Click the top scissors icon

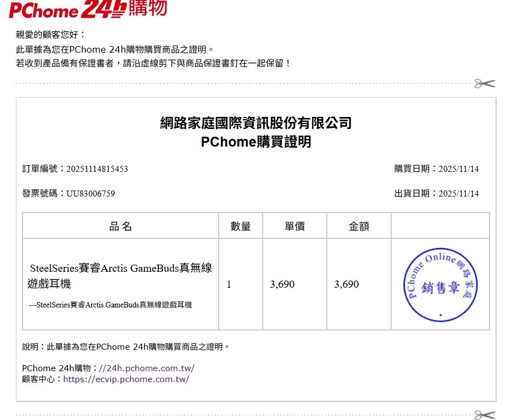click(485, 83)
